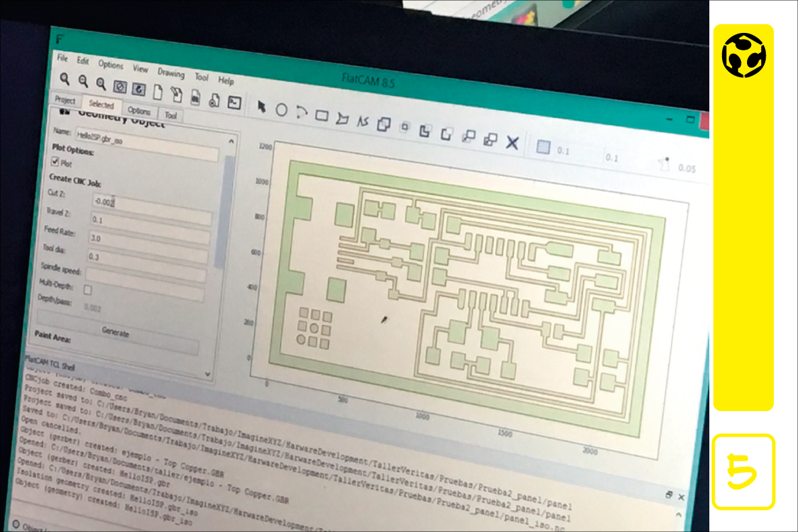Click the left panel scroll down arrow
The image size is (798, 532).
pyautogui.click(x=208, y=374)
